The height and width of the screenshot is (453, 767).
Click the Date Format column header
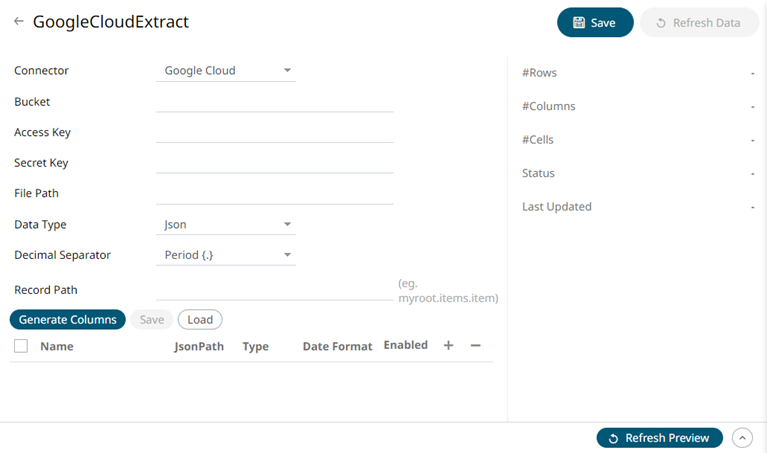[337, 347]
